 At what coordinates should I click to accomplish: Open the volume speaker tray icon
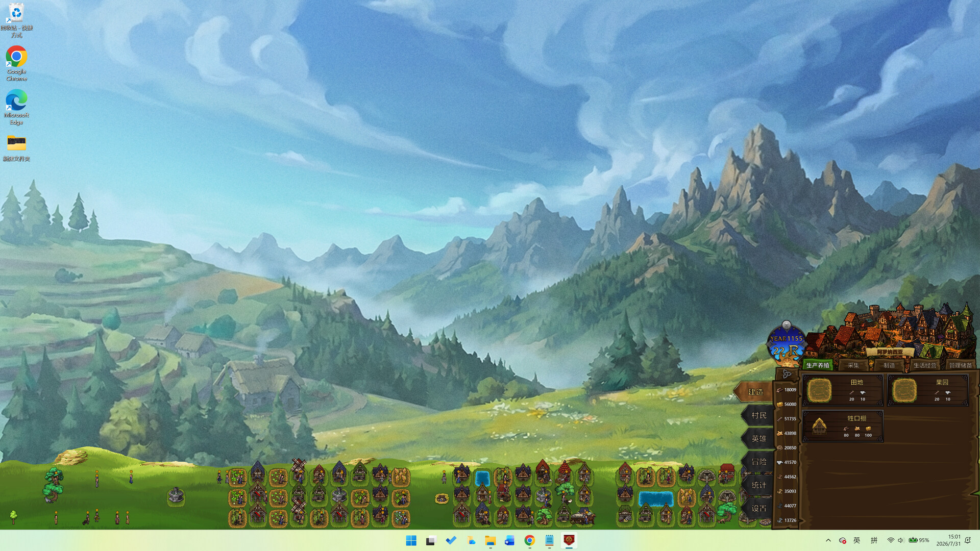coord(900,540)
